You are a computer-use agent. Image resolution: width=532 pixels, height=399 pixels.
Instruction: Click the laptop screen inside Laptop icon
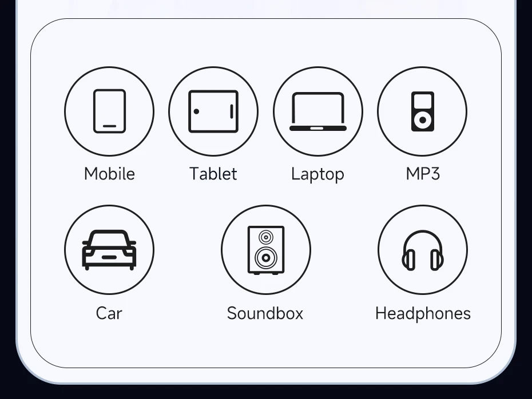pyautogui.click(x=318, y=109)
